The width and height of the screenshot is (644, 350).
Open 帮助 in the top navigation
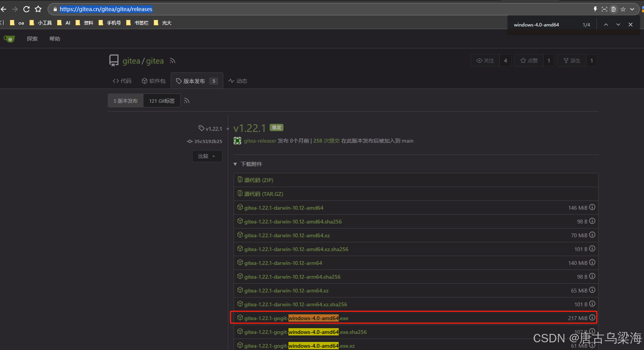[x=55, y=39]
